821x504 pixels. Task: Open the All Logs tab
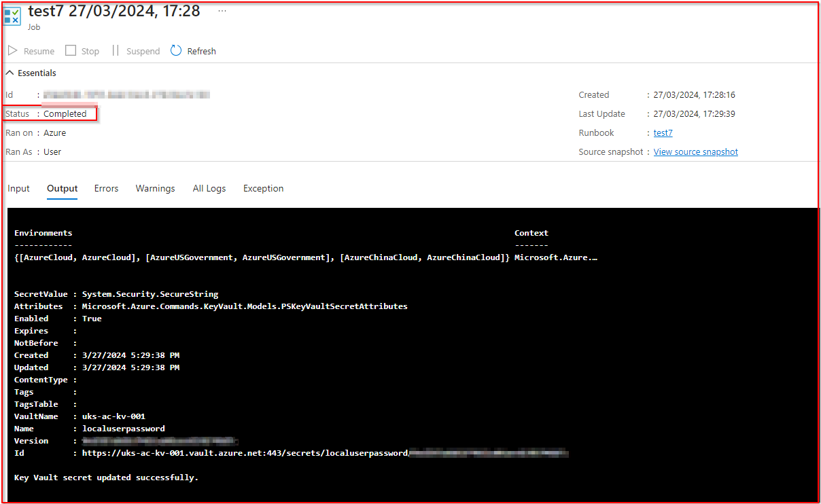click(x=209, y=188)
